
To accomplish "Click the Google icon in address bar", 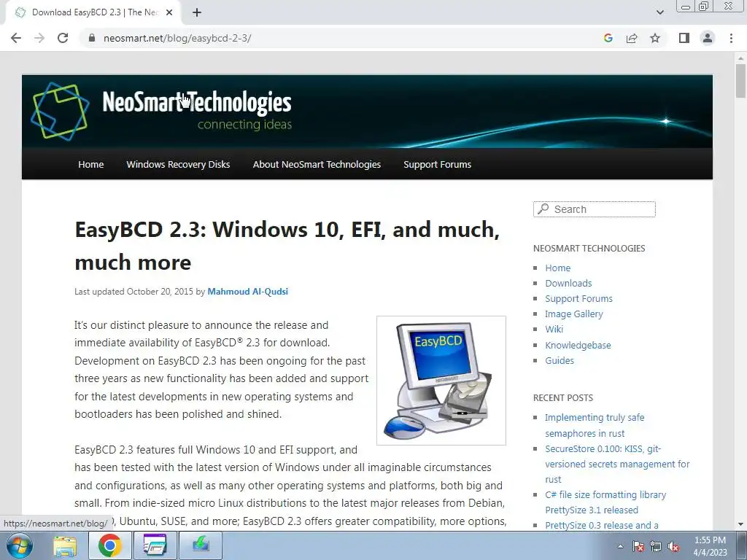I will click(x=608, y=38).
